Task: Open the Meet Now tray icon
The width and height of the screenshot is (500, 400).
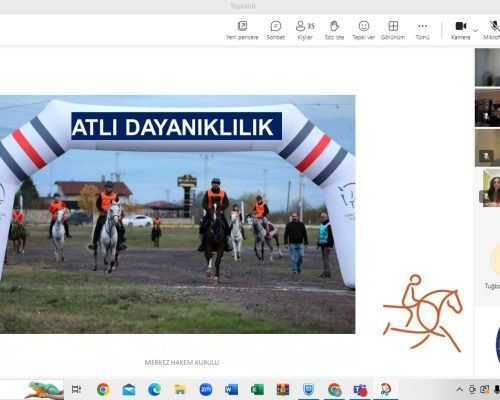Action: click(472, 389)
